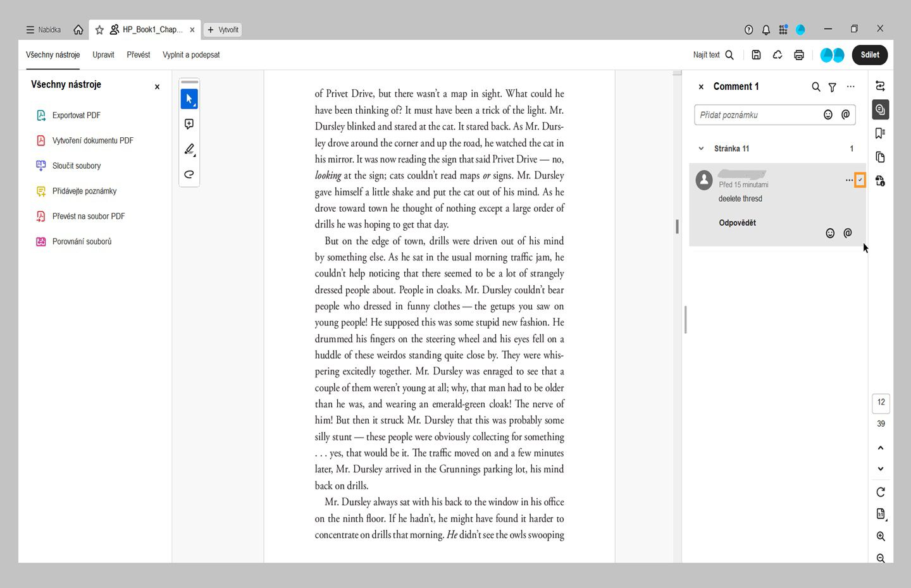Open the user profile avatar
The image size is (911, 588).
[800, 30]
